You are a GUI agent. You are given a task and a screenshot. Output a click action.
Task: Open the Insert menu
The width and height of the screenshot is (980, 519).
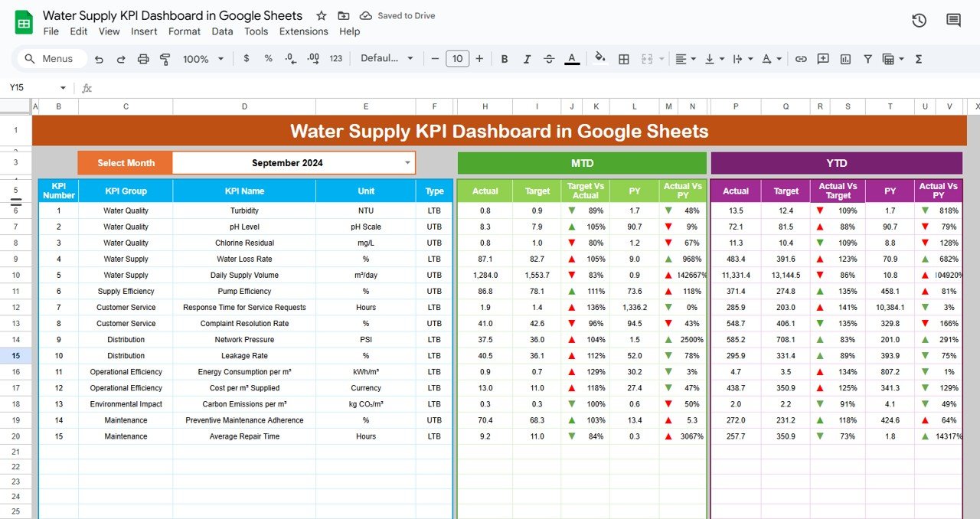coord(144,31)
